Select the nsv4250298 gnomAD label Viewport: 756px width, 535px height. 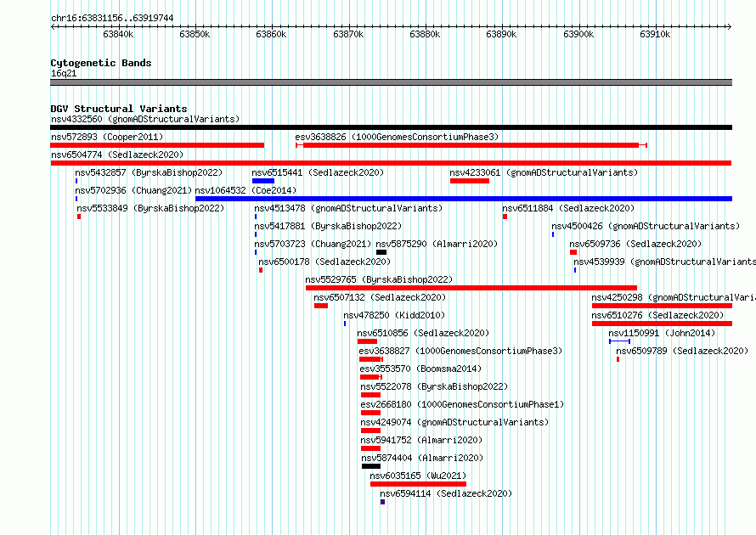click(674, 297)
